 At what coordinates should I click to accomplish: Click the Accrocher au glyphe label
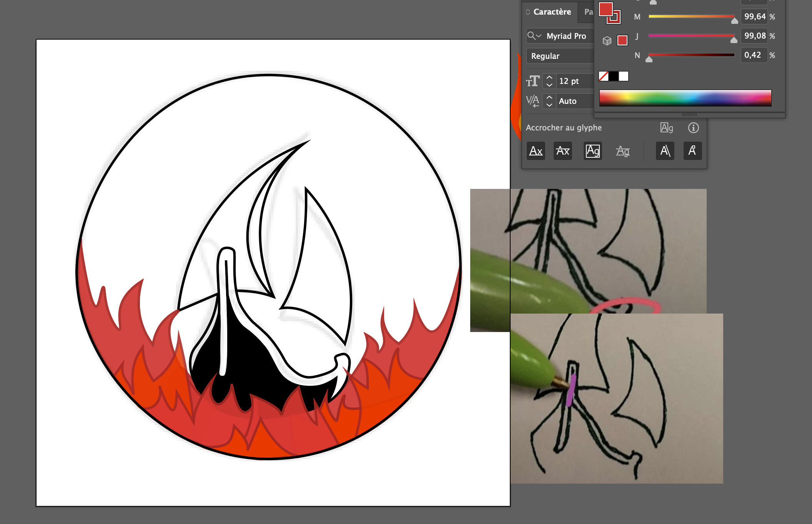point(564,128)
